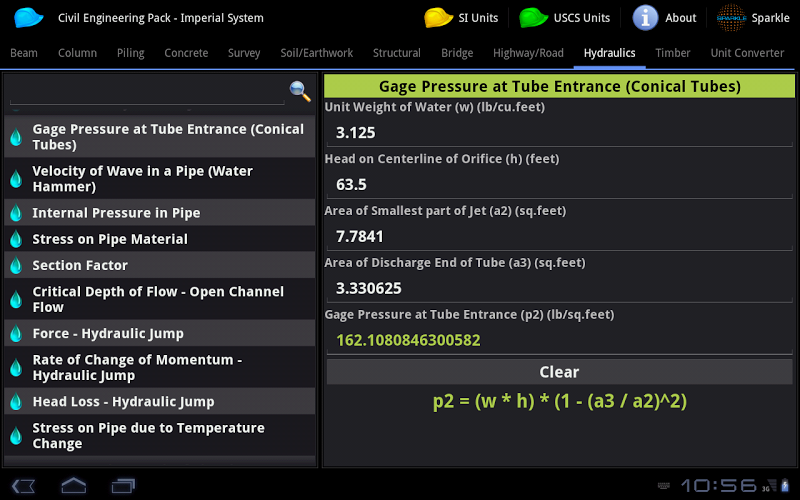Edit the Head on Centerline field
This screenshot has height=500, width=800.
[559, 184]
